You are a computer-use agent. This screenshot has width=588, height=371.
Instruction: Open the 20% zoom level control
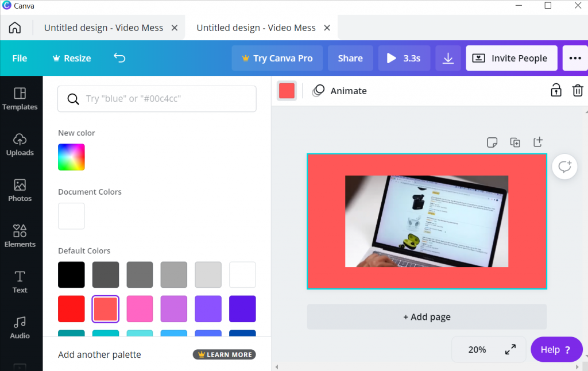coord(477,350)
